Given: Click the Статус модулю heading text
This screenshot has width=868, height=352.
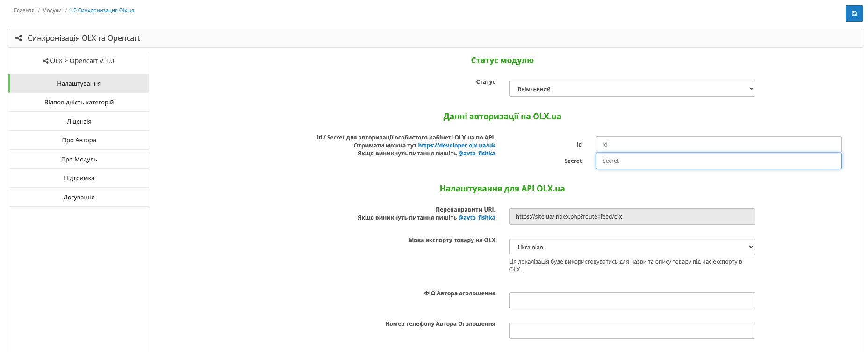Looking at the screenshot, I should coord(502,60).
